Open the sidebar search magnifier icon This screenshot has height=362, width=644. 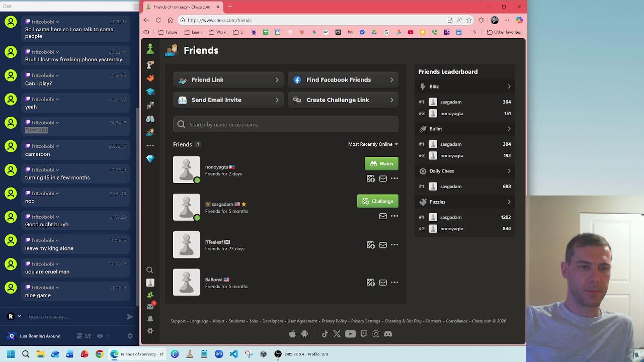[149, 270]
